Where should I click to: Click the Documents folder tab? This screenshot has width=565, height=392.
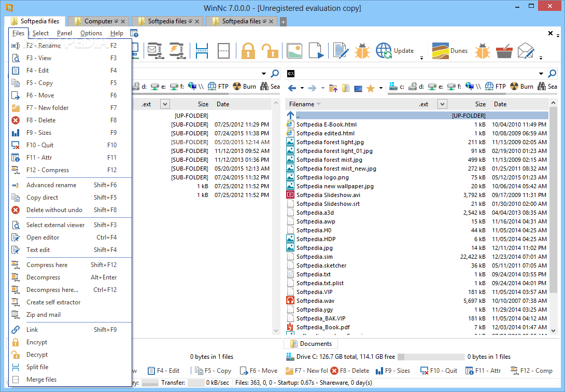pyautogui.click(x=311, y=344)
